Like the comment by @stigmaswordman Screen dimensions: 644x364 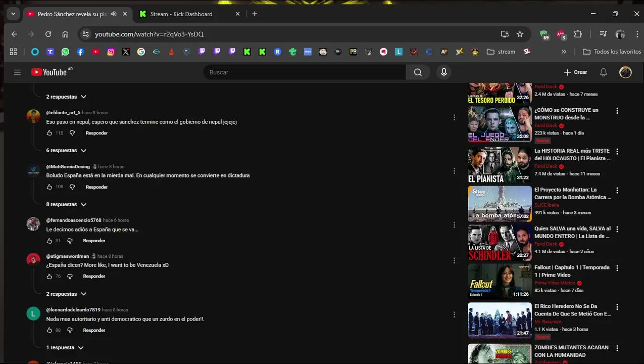pyautogui.click(x=49, y=277)
